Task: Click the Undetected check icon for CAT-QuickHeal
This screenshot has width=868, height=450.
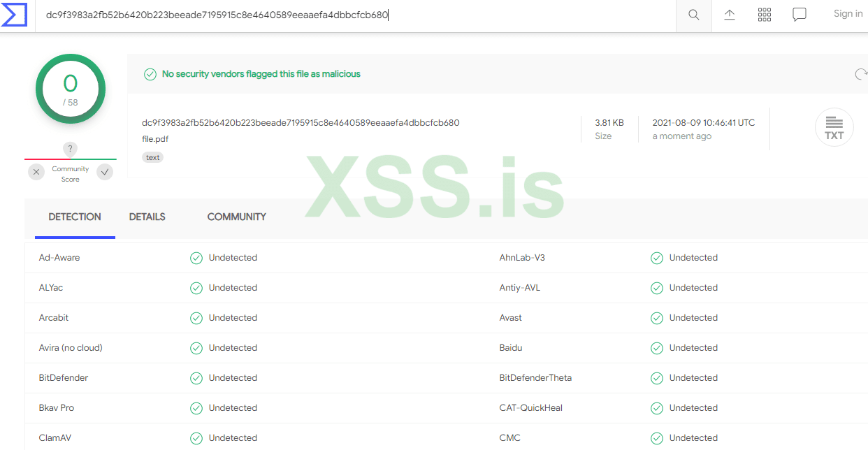Action: (657, 409)
